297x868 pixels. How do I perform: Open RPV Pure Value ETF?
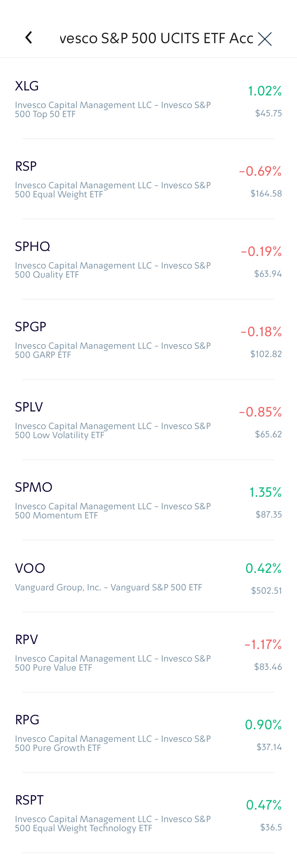coord(27,640)
